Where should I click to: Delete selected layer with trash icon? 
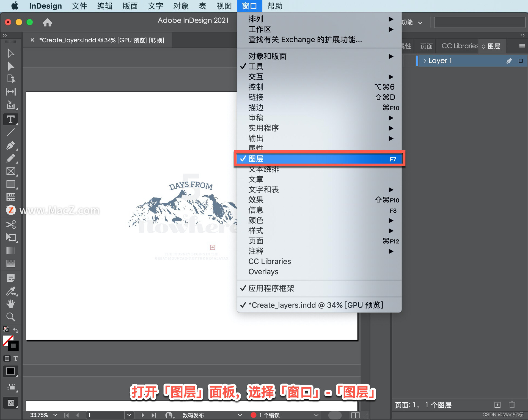tap(512, 405)
